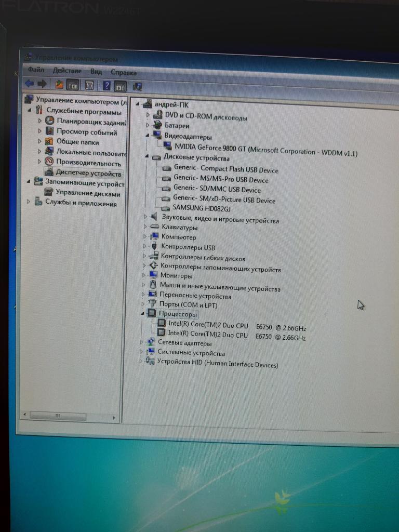Click the Properties toolbar icon
Screen dimensions: 399x532
click(89, 85)
